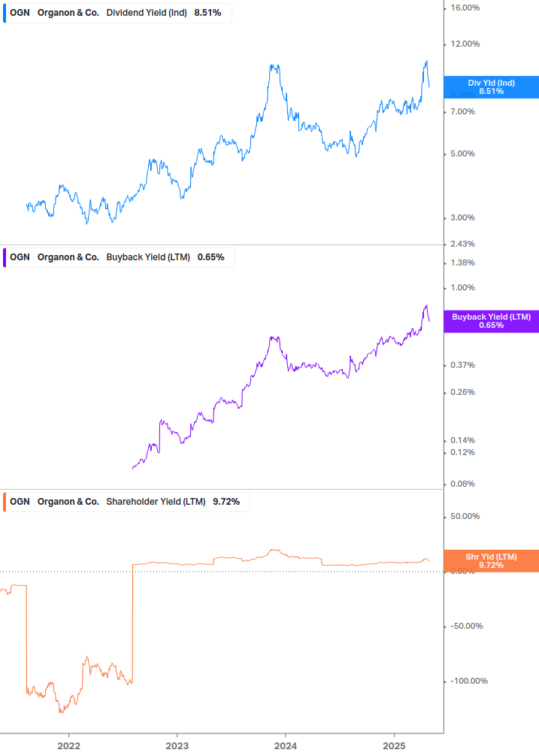The image size is (539, 756).
Task: Click the 2023 label on the time axis
Action: coord(177,746)
